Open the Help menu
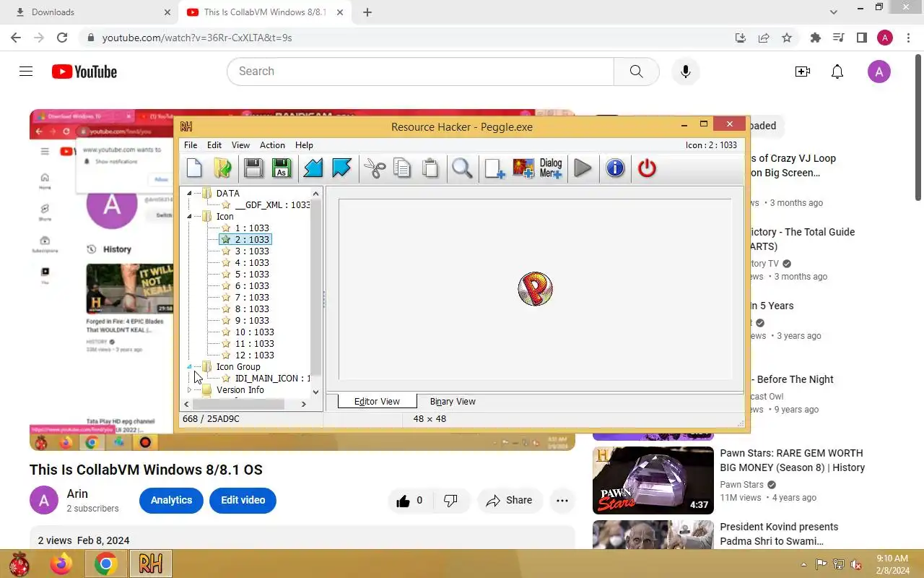The height and width of the screenshot is (578, 924). click(x=304, y=145)
